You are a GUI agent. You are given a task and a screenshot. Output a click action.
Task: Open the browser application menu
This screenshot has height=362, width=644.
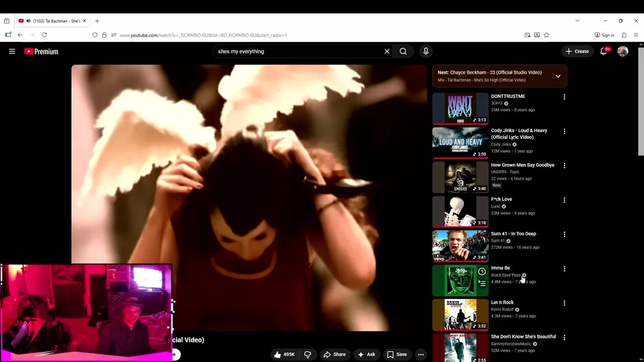tap(636, 35)
